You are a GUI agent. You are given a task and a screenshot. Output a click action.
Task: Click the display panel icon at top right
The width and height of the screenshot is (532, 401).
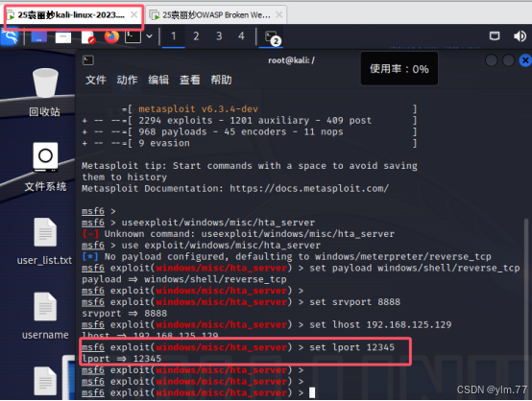(x=495, y=35)
